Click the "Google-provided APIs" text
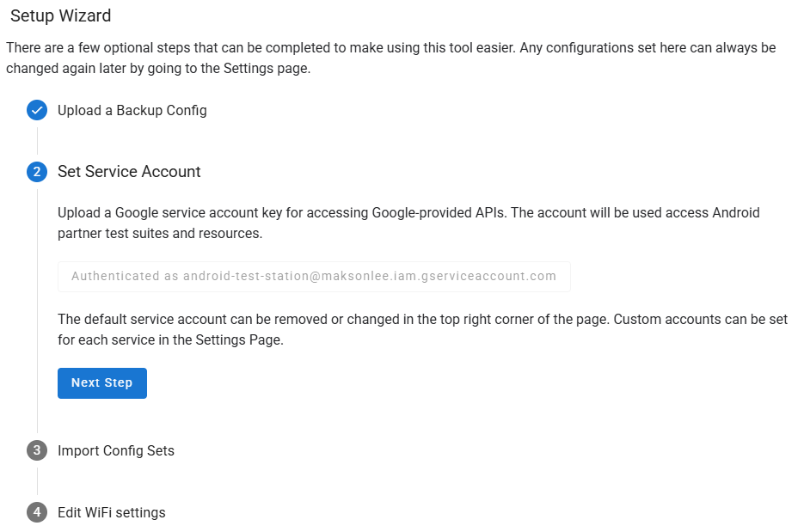804x532 pixels. click(x=439, y=212)
